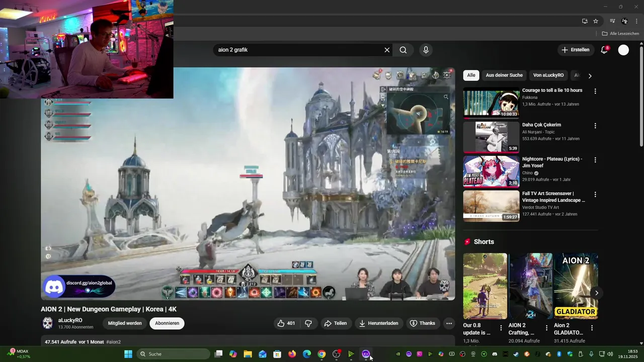Open options for 'Daha Çok Çekerim' video
644x362 pixels.
tap(595, 126)
